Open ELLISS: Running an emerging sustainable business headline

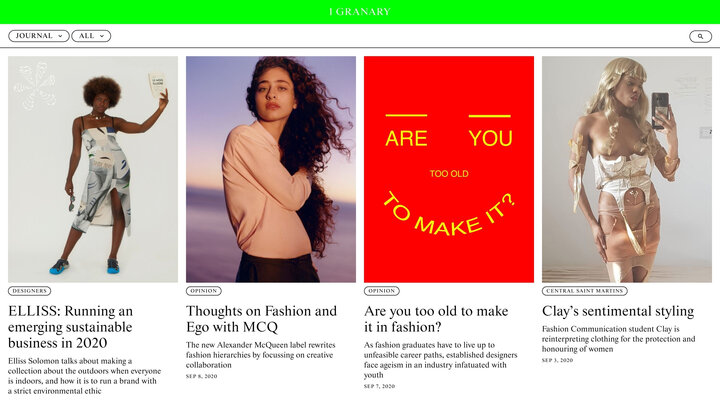tap(70, 327)
